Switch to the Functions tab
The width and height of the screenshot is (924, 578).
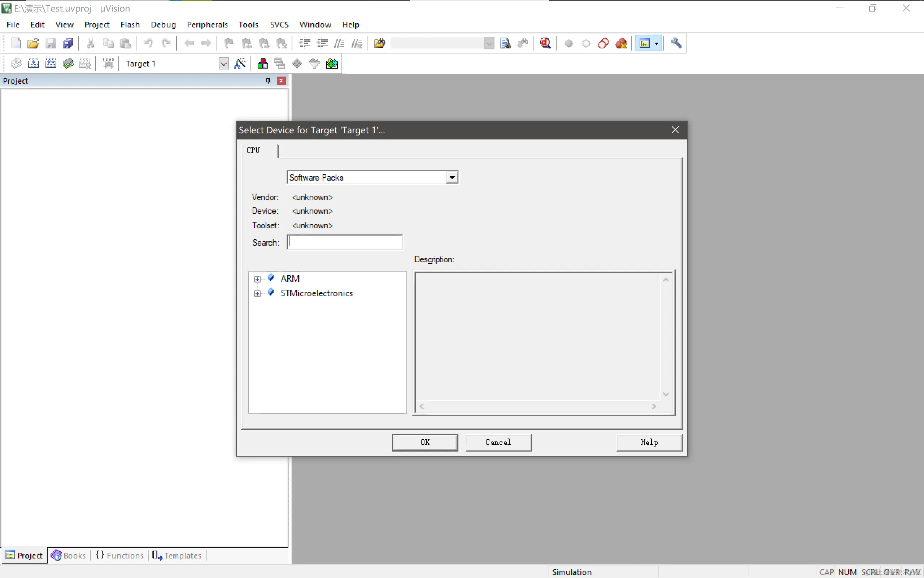click(120, 556)
